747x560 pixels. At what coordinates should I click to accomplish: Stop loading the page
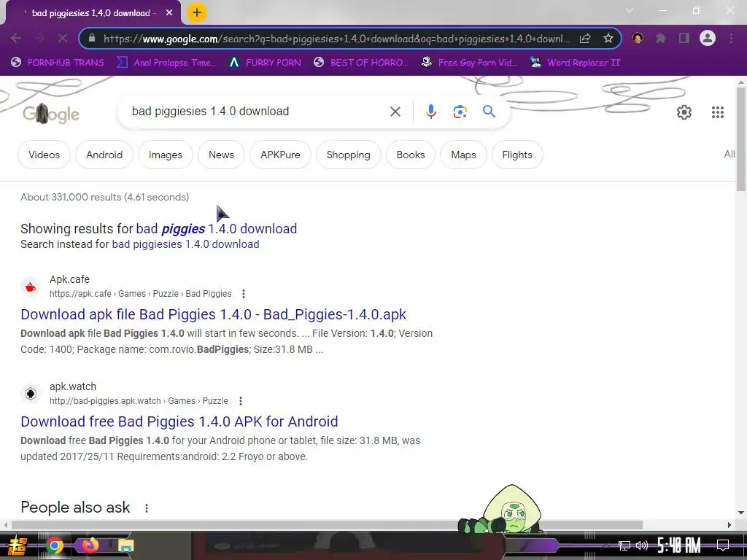[63, 38]
